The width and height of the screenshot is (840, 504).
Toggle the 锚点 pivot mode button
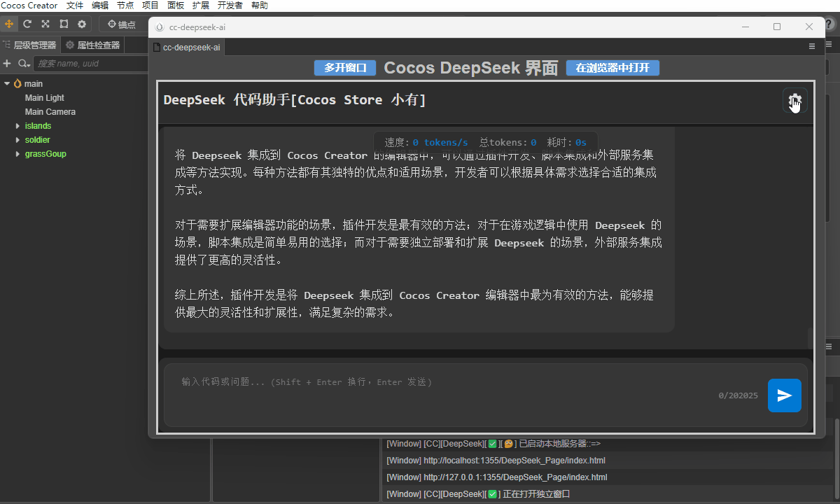(122, 24)
